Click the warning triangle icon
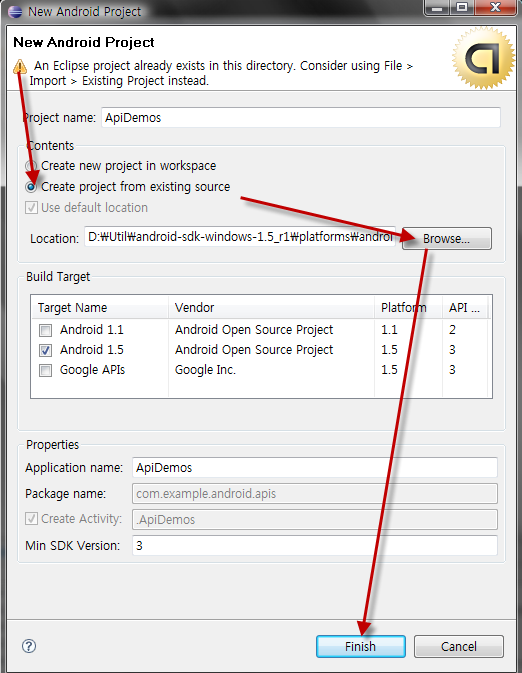The height and width of the screenshot is (673, 522). pos(20,67)
